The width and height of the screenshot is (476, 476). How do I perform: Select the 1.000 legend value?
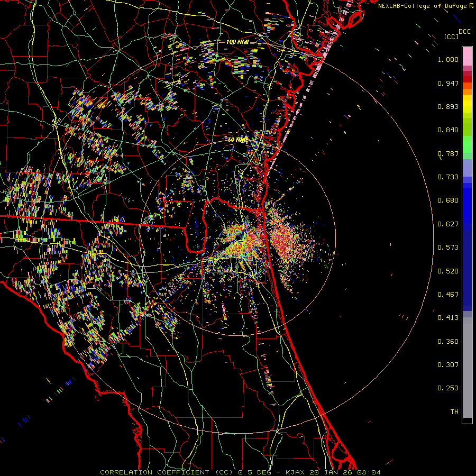tap(448, 59)
